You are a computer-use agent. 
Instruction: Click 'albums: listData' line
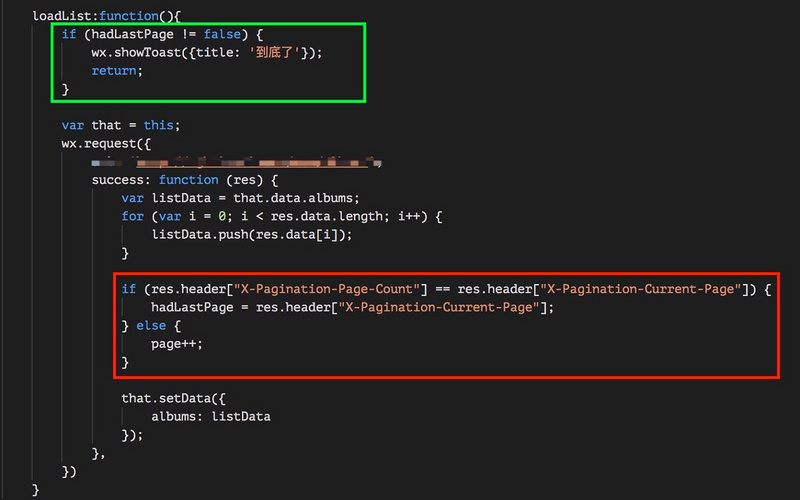coord(211,417)
